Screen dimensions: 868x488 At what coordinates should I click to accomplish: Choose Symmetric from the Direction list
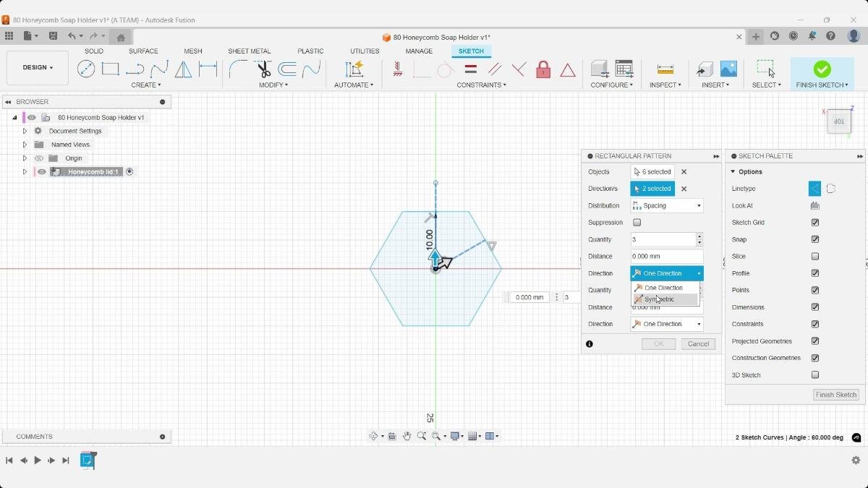pyautogui.click(x=665, y=299)
